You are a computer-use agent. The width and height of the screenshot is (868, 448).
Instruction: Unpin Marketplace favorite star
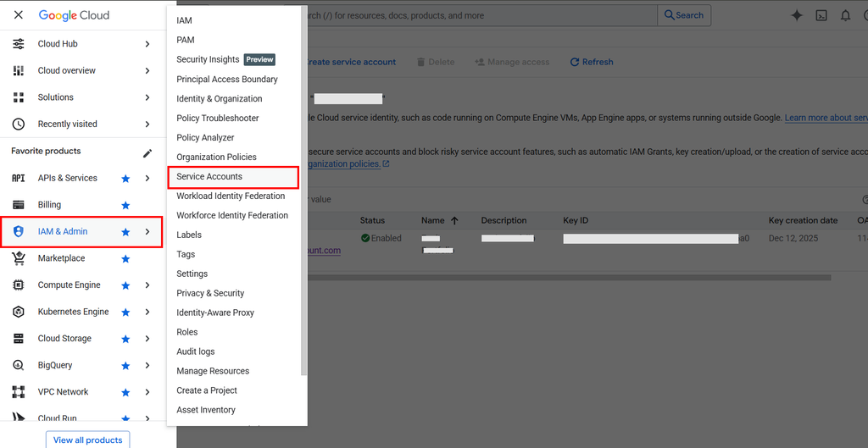[125, 258]
